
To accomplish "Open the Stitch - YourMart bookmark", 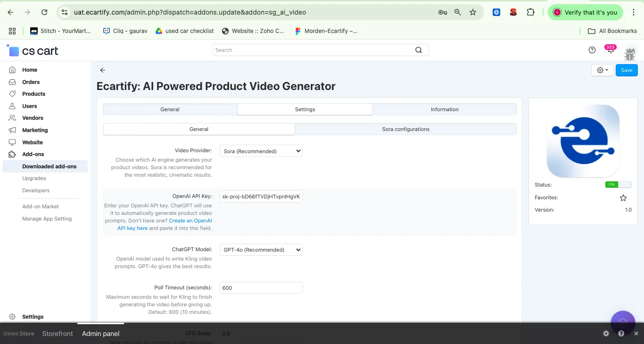I will (x=60, y=31).
